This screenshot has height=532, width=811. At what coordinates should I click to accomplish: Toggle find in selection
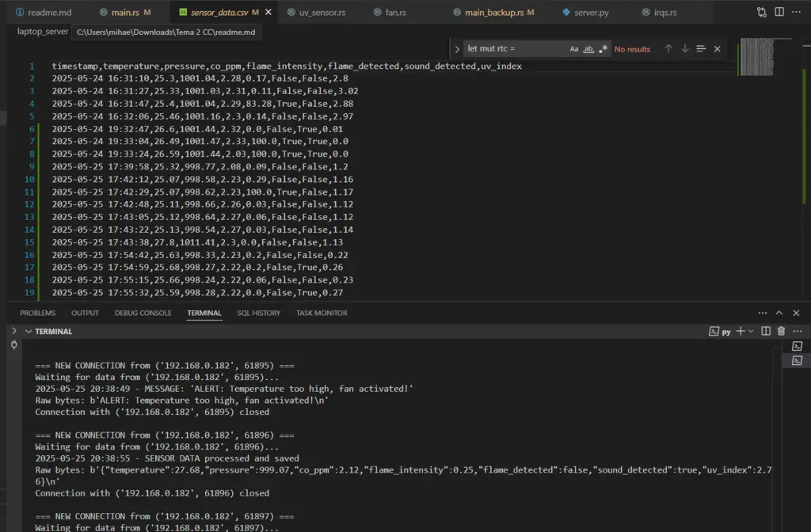pos(701,48)
